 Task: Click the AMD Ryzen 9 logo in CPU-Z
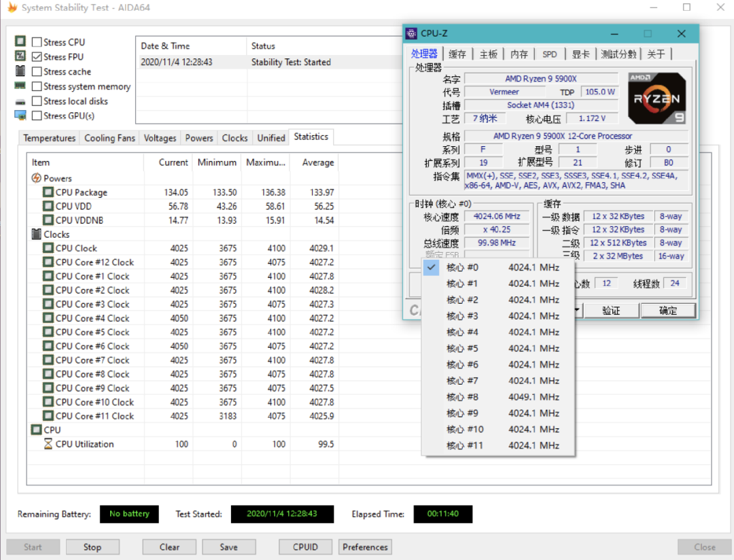[657, 99]
